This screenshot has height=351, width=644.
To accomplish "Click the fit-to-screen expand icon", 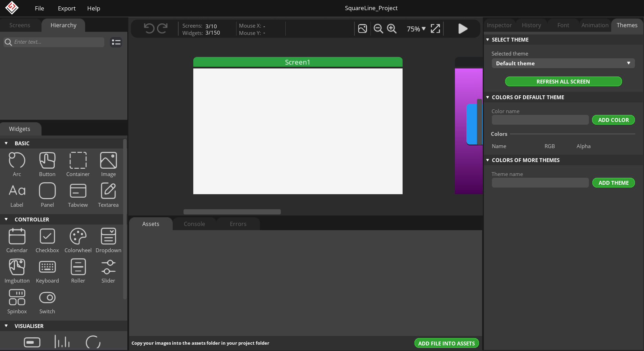I will click(435, 29).
